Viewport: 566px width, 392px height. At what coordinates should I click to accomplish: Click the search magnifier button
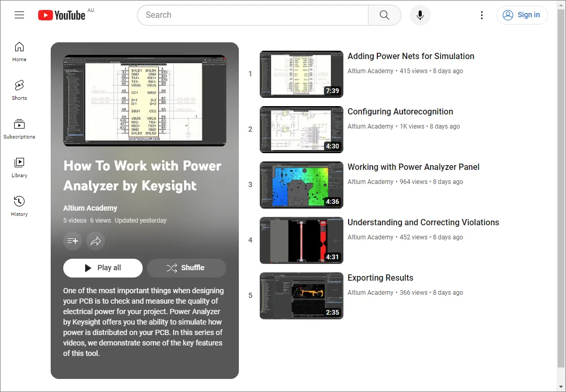[385, 15]
